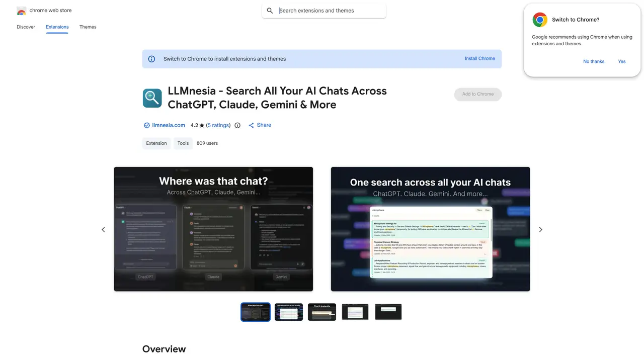Screen dimensions: 644x362
Task: Click the Share icon
Action: coord(251,125)
